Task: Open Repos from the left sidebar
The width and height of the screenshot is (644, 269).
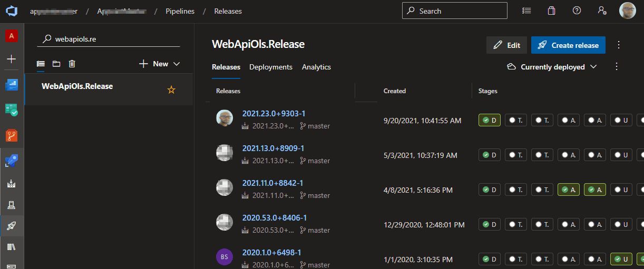Action: [12, 135]
